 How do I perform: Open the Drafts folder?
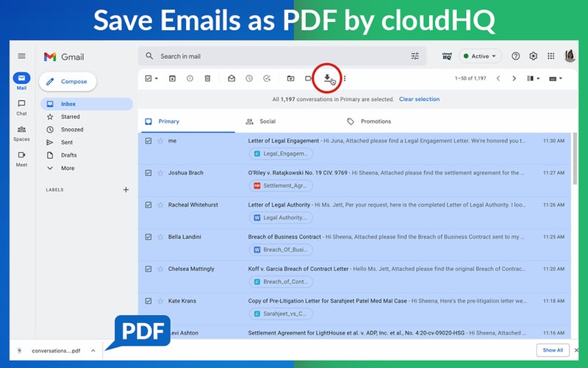pos(68,155)
